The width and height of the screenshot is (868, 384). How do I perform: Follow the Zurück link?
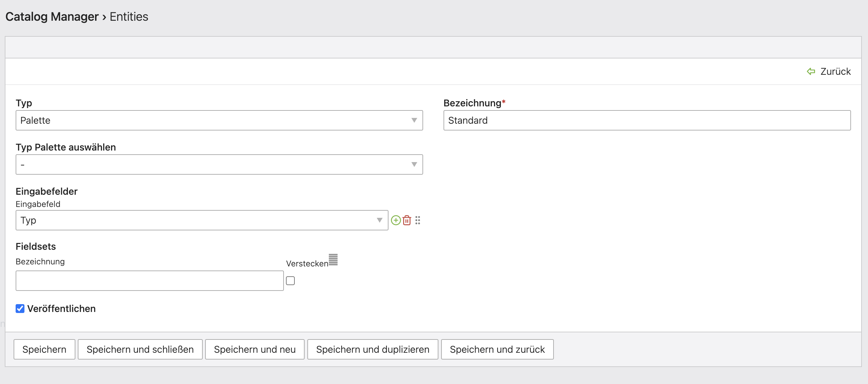click(835, 71)
